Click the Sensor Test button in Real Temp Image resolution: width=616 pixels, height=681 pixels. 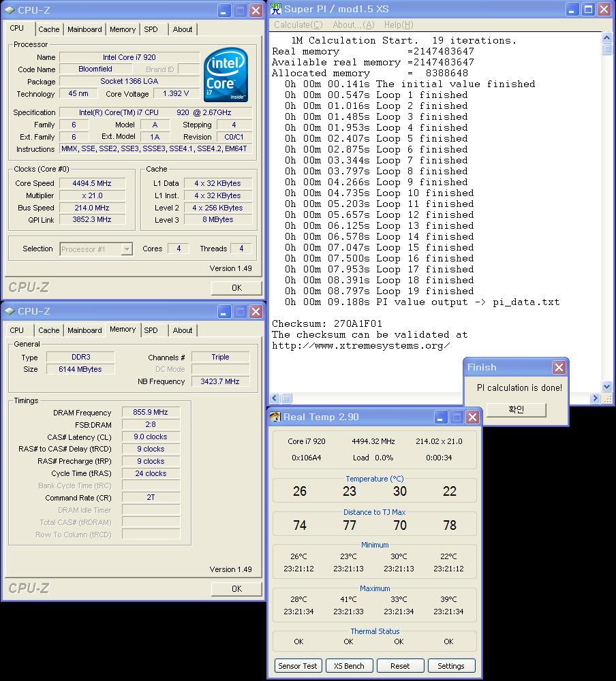298,666
